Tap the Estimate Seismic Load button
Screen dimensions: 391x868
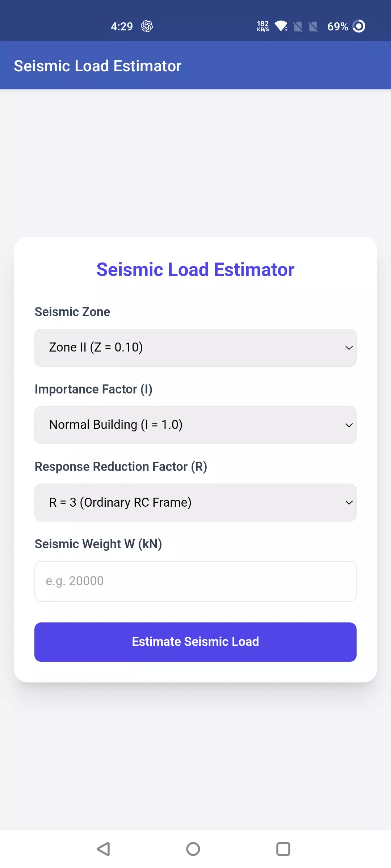point(195,642)
